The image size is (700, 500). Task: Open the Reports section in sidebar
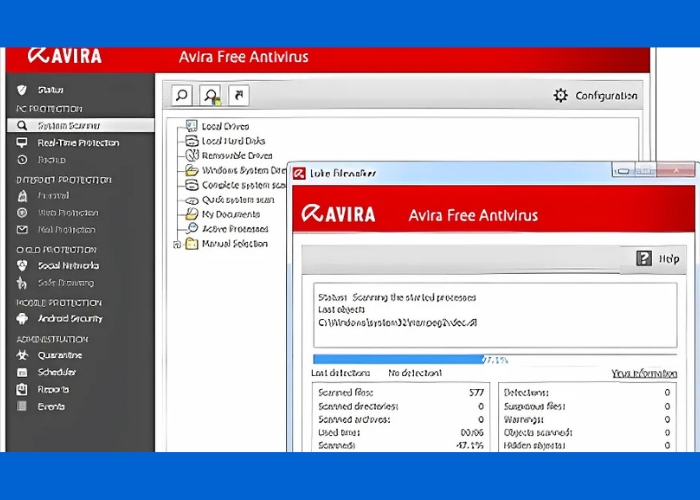pos(53,389)
